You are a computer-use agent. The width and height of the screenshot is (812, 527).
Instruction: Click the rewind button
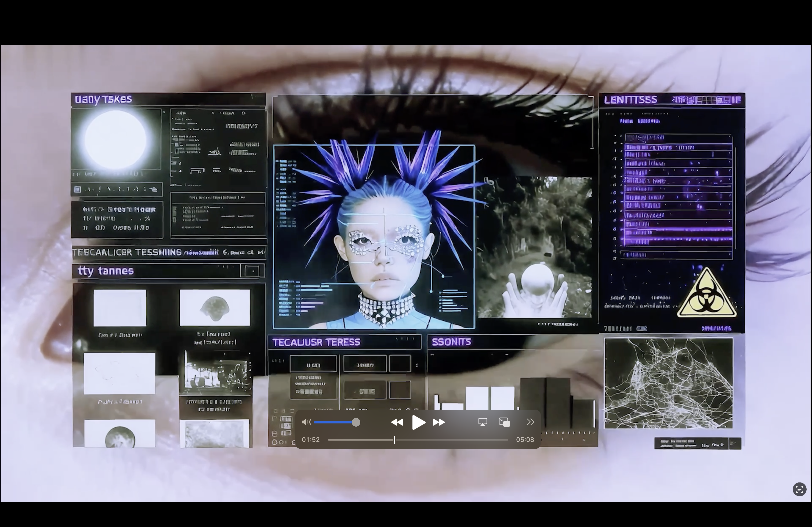397,422
